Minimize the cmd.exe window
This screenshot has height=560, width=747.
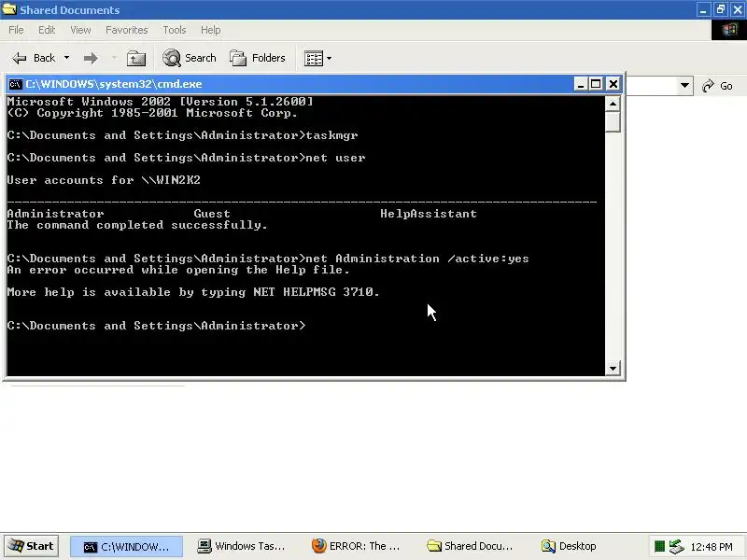[x=580, y=84]
